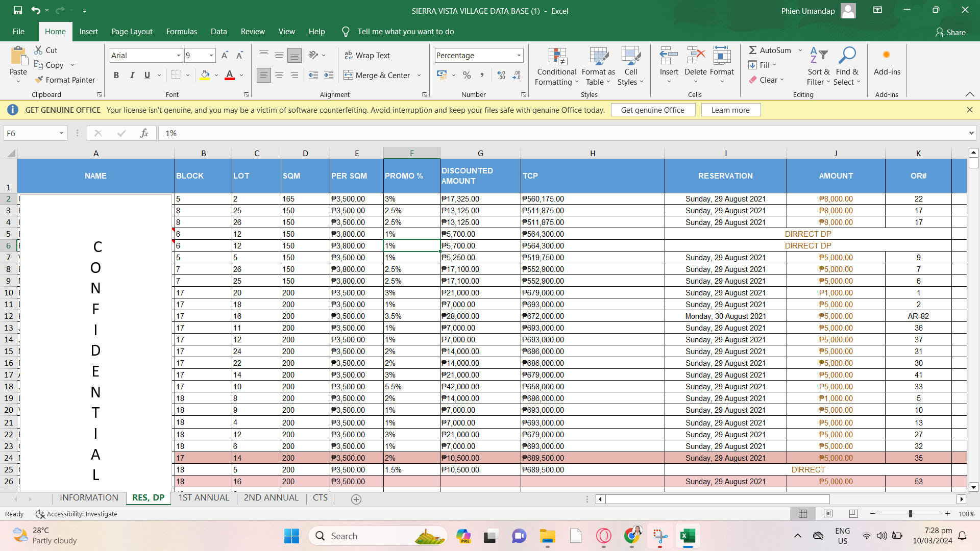Apply the Borders icon
980x551 pixels.
[176, 75]
